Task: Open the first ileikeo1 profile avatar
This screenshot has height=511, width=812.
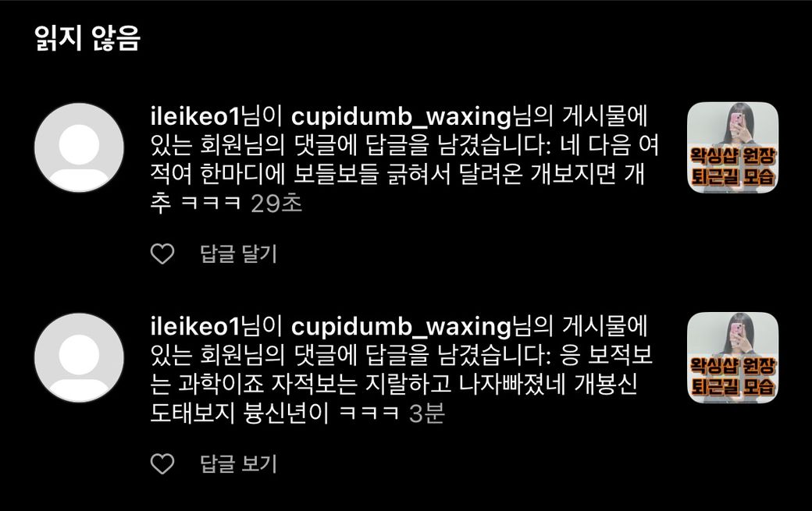Action: (x=79, y=147)
